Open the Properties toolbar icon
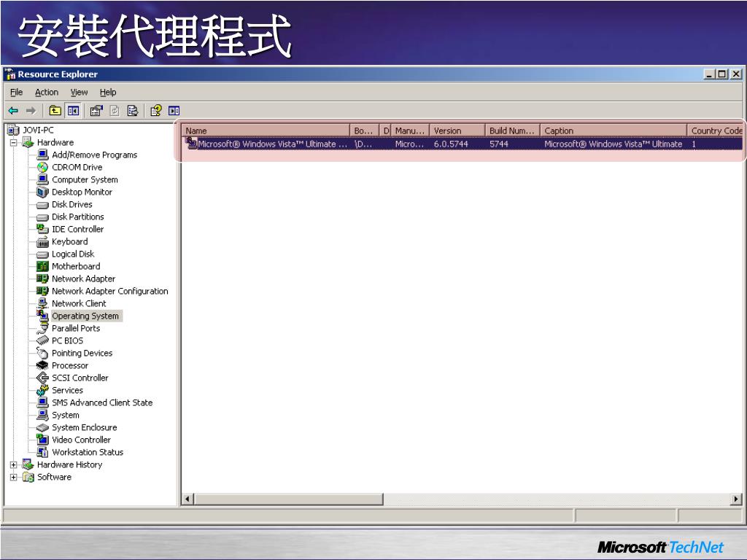Viewport: 747px width, 560px height. [x=96, y=111]
